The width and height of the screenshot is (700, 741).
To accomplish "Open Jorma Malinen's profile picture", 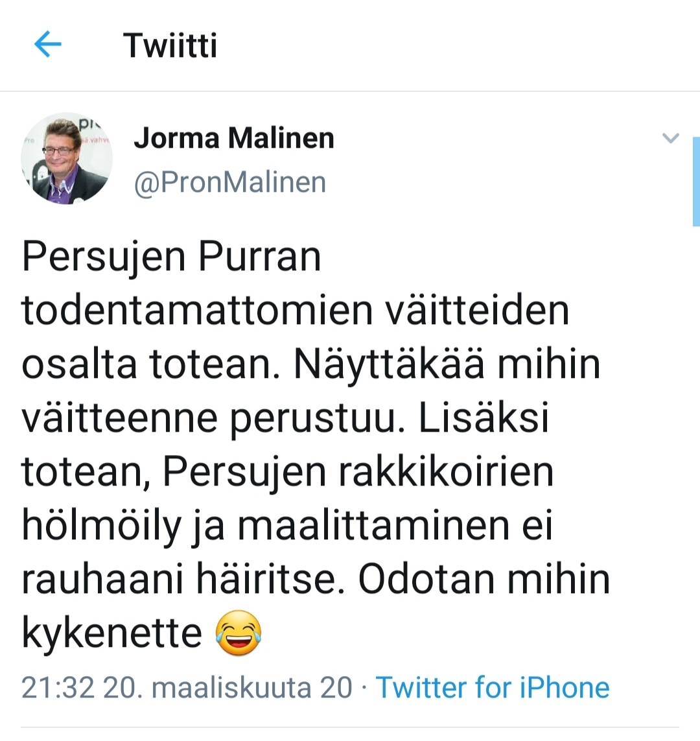I will click(67, 159).
